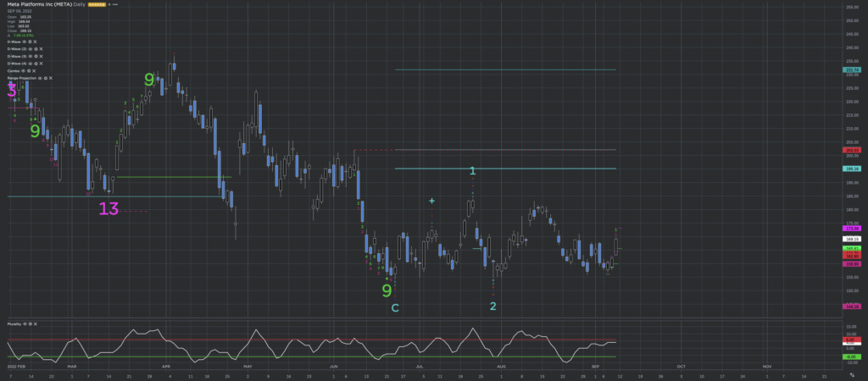Viewport: 868px width, 381px height.
Task: Remove the Range Projection indicator
Action: (51, 79)
